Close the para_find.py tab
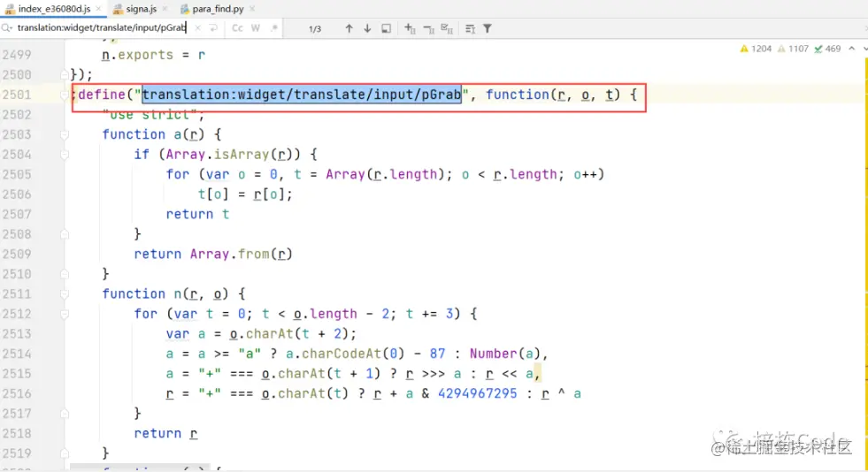The height and width of the screenshot is (472, 868). coord(252,9)
